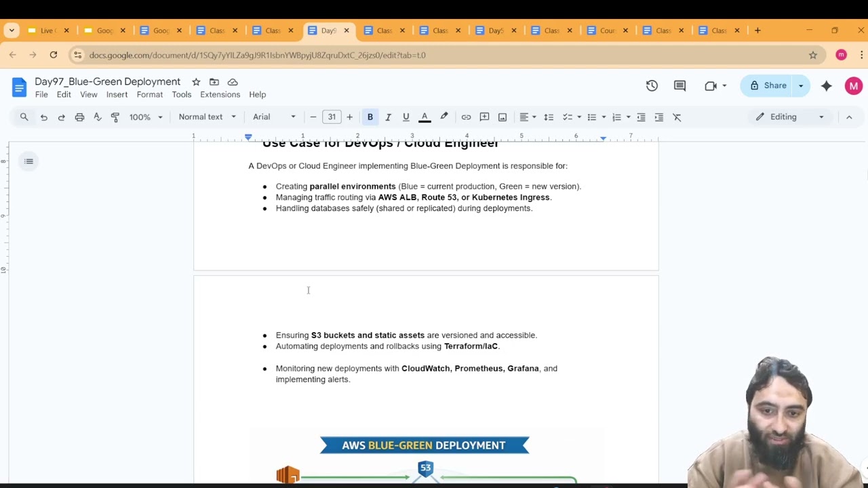Click the Chrome profile avatar

tap(841, 55)
